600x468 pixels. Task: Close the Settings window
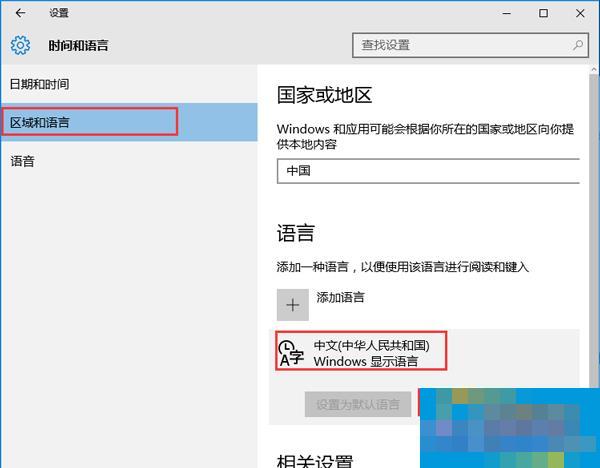(580, 13)
